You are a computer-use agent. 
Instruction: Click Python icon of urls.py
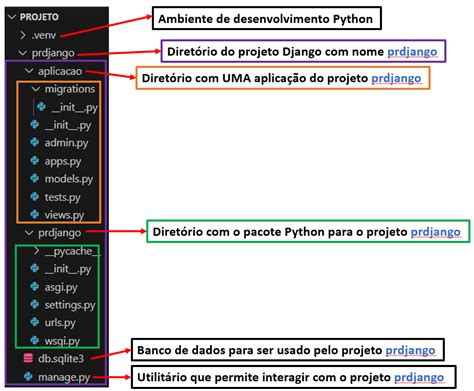coord(35,322)
